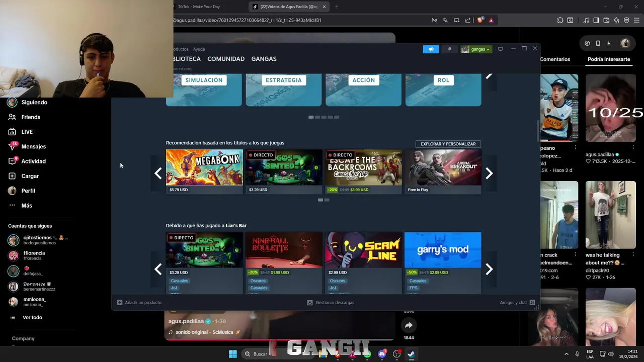Select the ESTRATEGIA category card
644x362 pixels.
coord(284,90)
